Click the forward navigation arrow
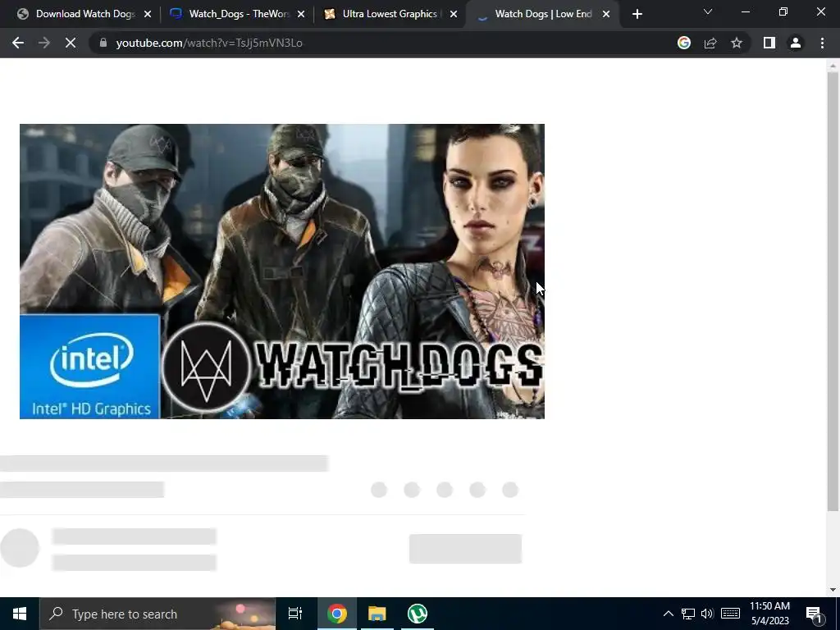The image size is (840, 630). coord(44,43)
